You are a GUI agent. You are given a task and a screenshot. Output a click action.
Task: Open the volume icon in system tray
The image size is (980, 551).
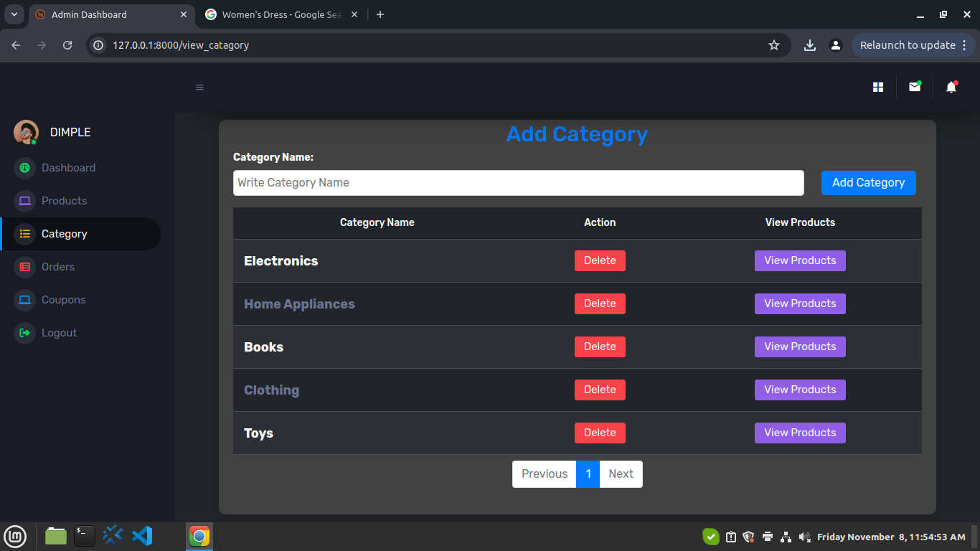804,537
